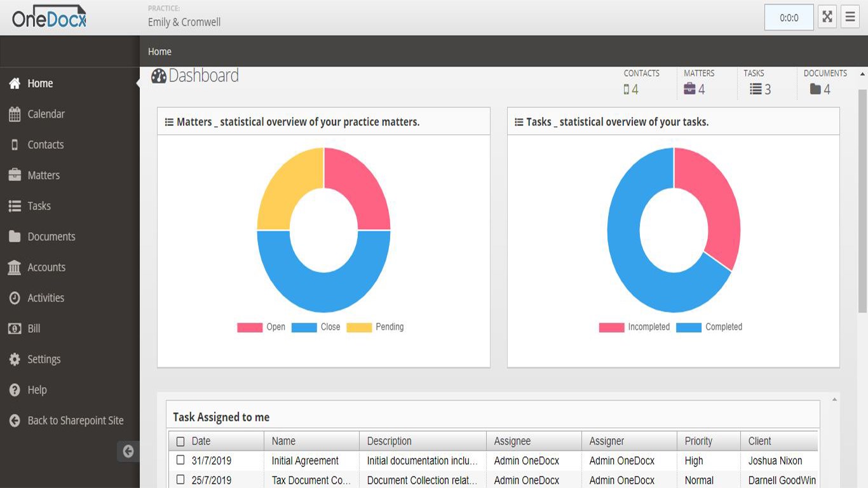Image resolution: width=868 pixels, height=488 pixels.
Task: Toggle the select-all checkbox in Date header
Action: coord(180,442)
